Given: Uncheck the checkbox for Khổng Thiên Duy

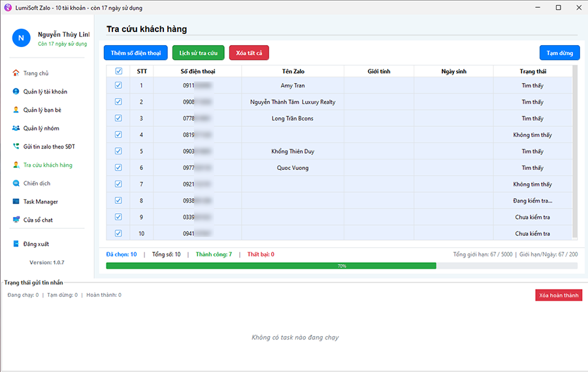Looking at the screenshot, I should (118, 151).
